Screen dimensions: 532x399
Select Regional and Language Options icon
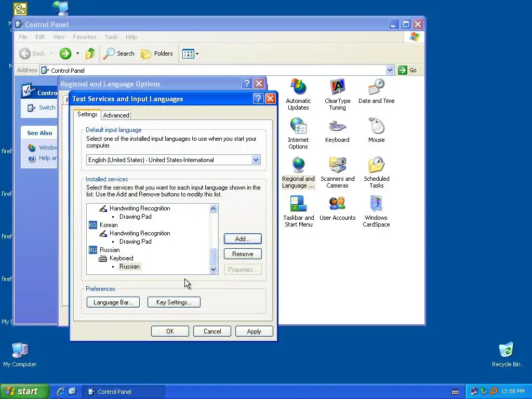pos(298,172)
